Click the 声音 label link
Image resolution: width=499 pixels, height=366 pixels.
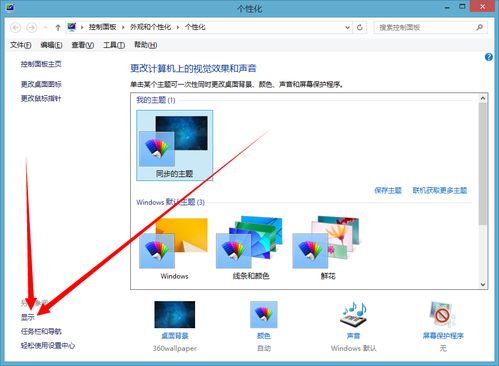pos(354,336)
